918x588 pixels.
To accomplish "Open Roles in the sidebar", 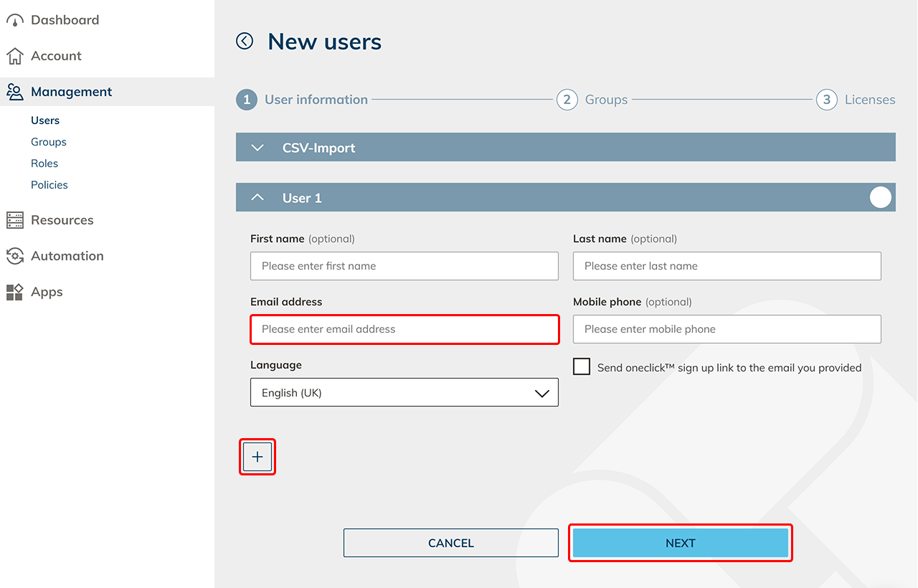I will point(44,163).
